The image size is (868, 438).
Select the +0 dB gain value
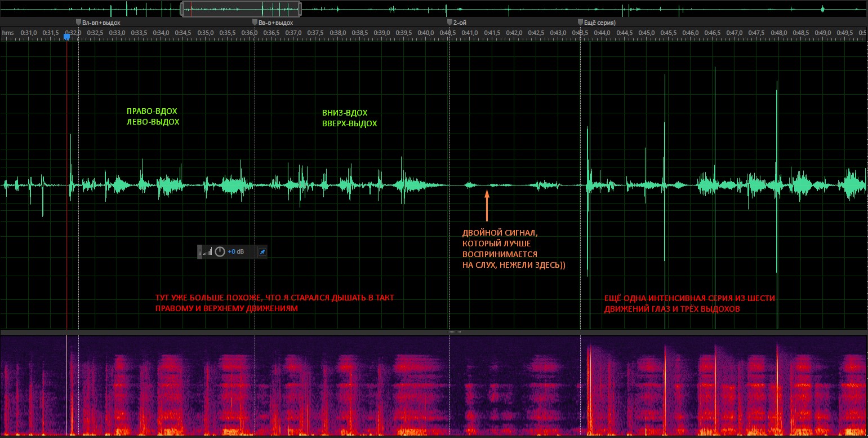coord(236,252)
